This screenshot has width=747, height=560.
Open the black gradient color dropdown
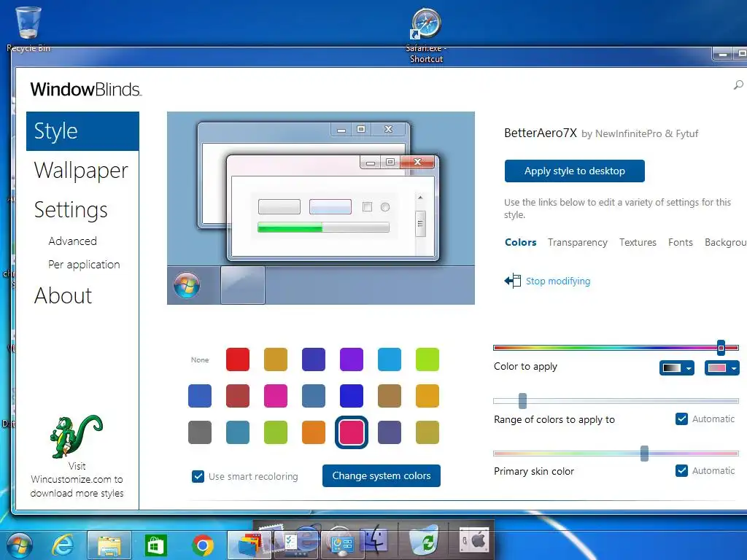pyautogui.click(x=676, y=368)
